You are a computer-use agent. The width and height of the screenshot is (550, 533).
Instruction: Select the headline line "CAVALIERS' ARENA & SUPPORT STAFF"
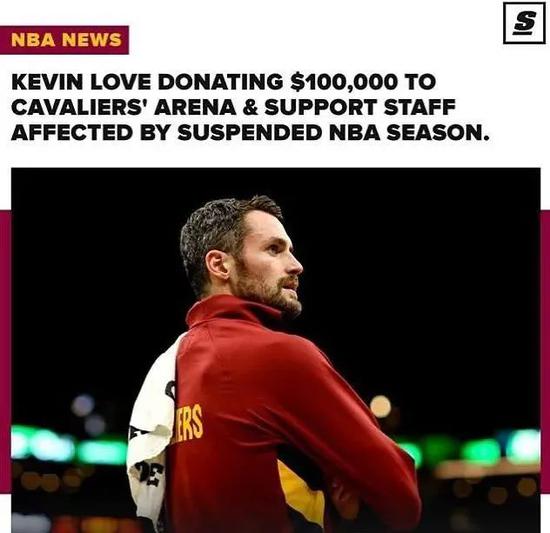point(233,107)
